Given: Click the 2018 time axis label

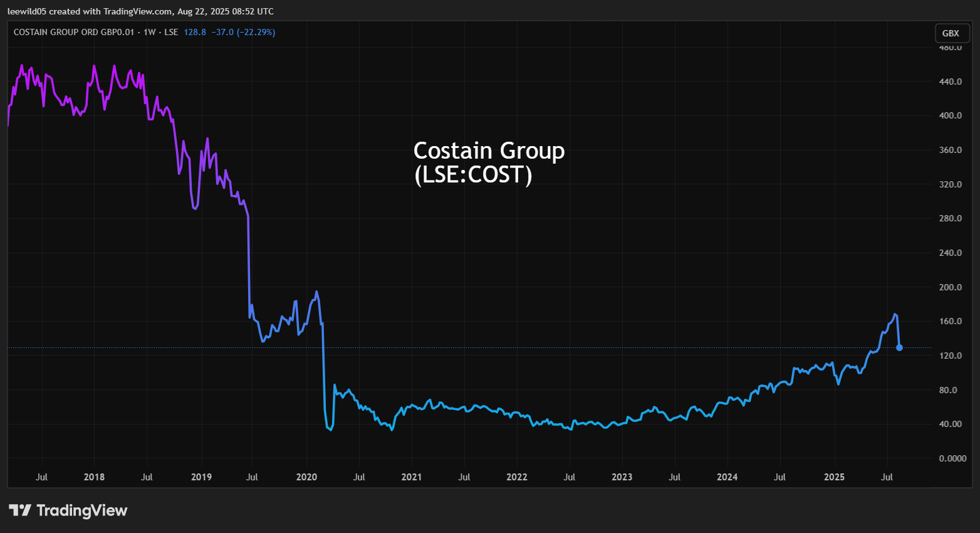Looking at the screenshot, I should point(94,477).
